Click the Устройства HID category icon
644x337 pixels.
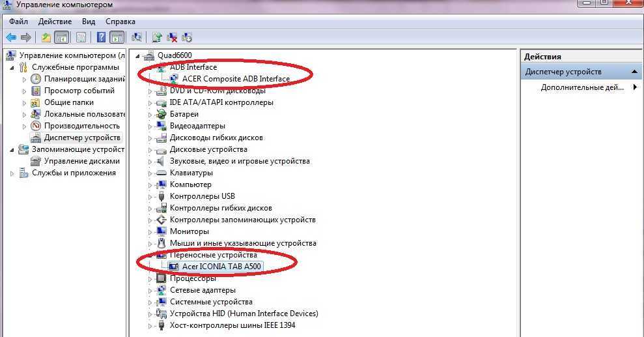pyautogui.click(x=161, y=314)
